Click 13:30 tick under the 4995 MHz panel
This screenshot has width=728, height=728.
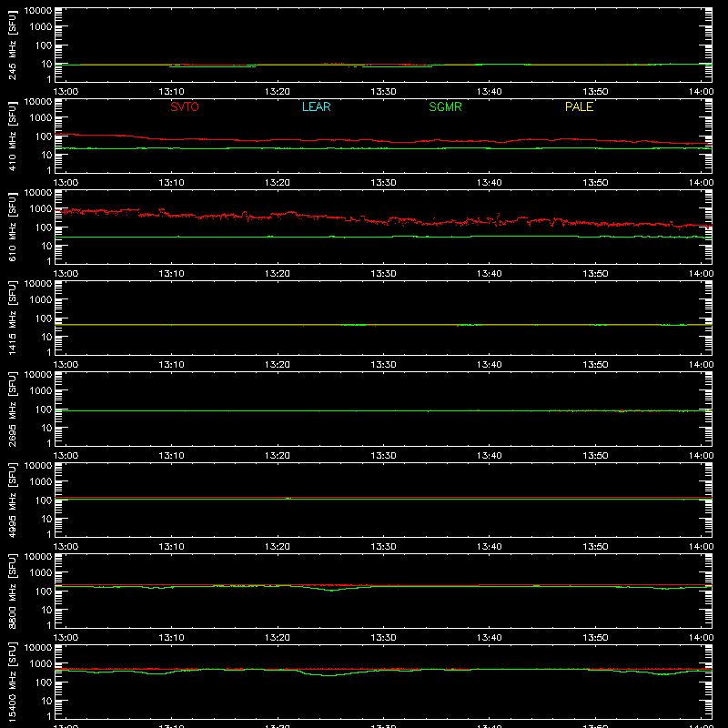click(x=383, y=547)
